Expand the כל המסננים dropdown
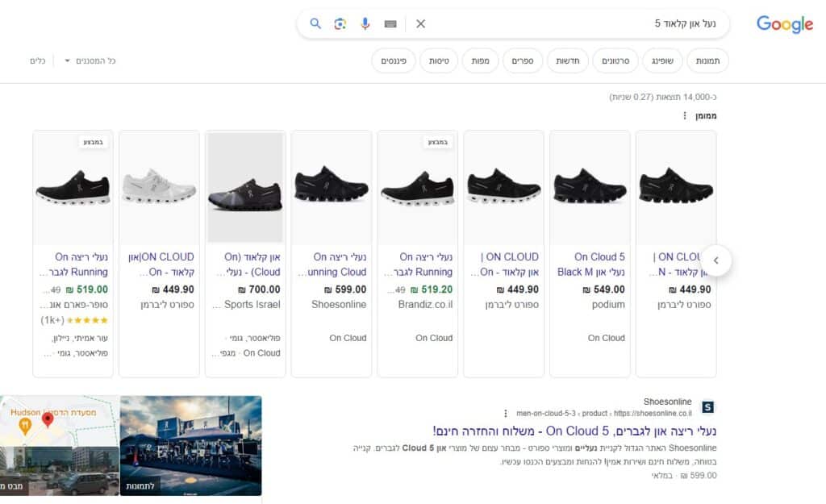 coord(90,60)
